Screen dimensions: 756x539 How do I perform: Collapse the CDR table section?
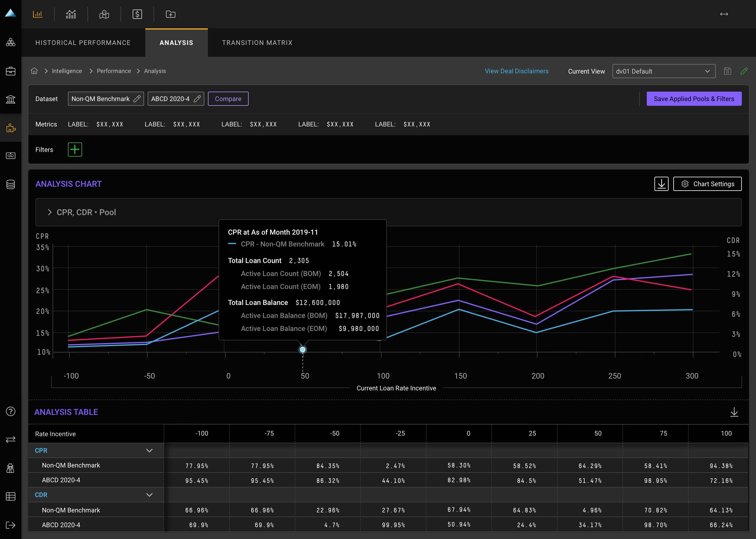coord(149,494)
